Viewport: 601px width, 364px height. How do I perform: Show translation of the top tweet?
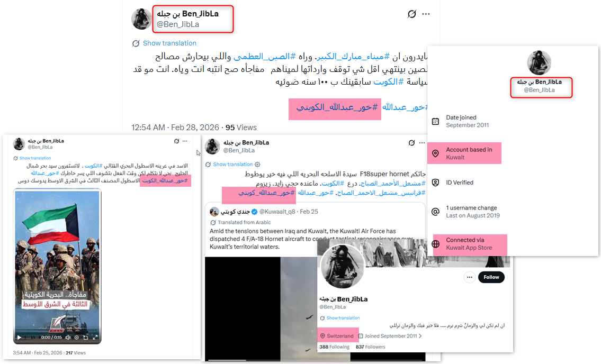tap(169, 43)
